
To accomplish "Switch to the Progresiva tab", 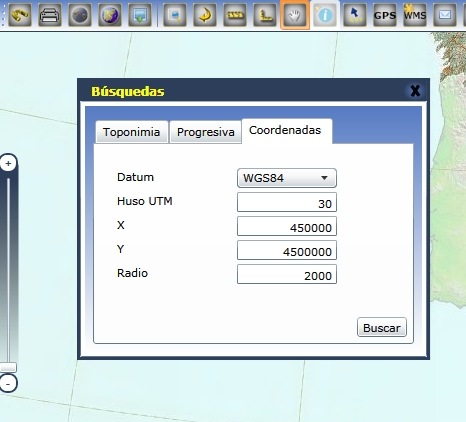I will coord(206,132).
